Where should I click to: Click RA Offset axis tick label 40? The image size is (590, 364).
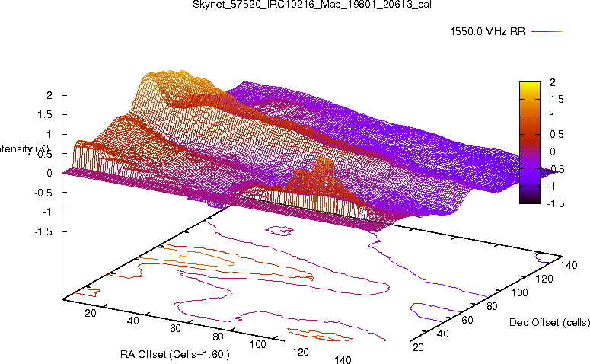pyautogui.click(x=132, y=321)
